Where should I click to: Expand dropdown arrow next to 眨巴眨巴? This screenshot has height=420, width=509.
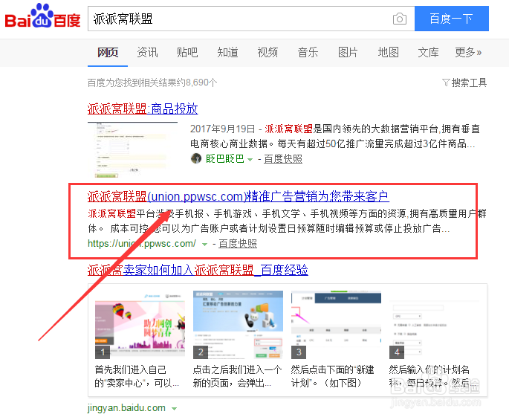click(250, 160)
